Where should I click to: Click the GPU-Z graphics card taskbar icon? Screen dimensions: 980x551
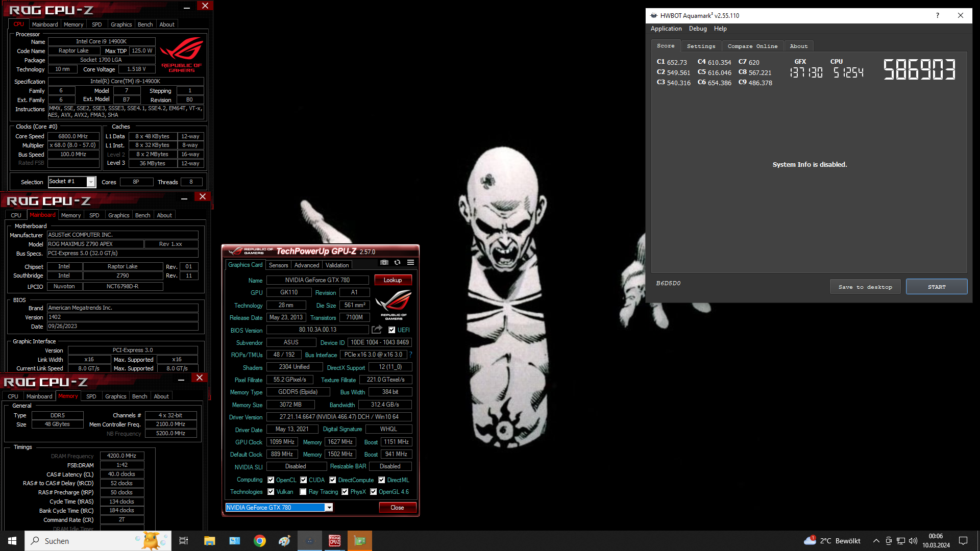point(360,541)
